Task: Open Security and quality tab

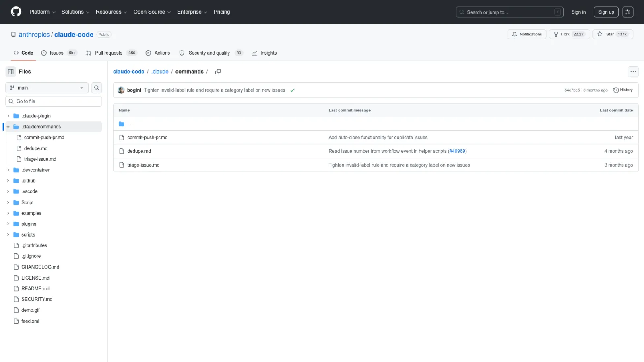Action: click(211, 53)
